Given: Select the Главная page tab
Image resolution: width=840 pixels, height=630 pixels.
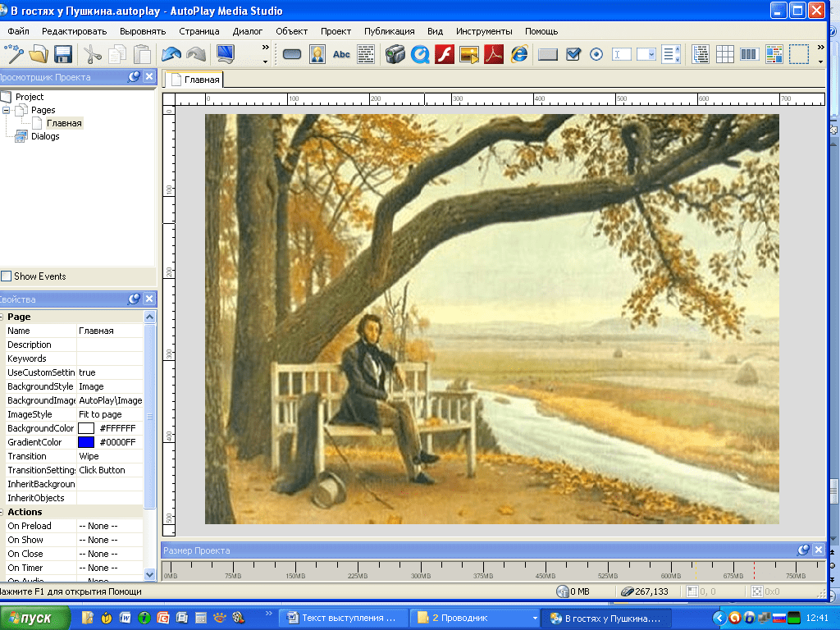Looking at the screenshot, I should (x=194, y=80).
